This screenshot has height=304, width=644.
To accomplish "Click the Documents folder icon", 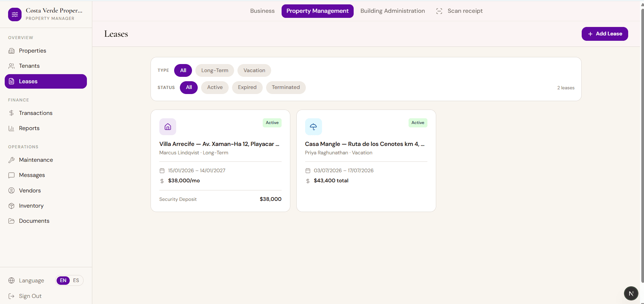I will [11, 221].
